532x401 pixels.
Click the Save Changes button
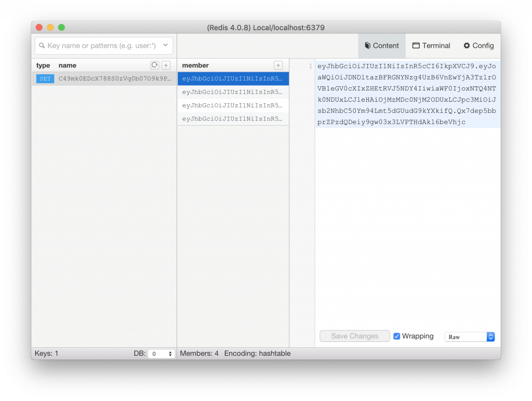coord(354,336)
